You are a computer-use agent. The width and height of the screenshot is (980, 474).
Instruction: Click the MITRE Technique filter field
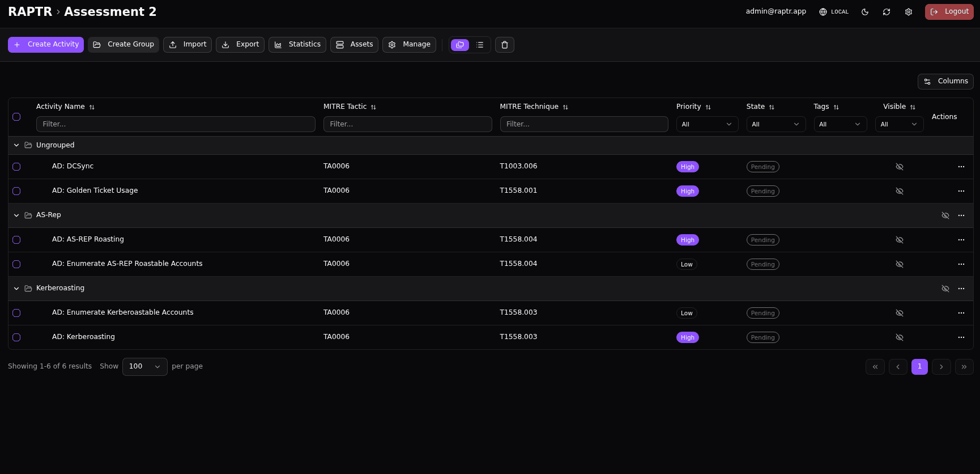coord(583,124)
